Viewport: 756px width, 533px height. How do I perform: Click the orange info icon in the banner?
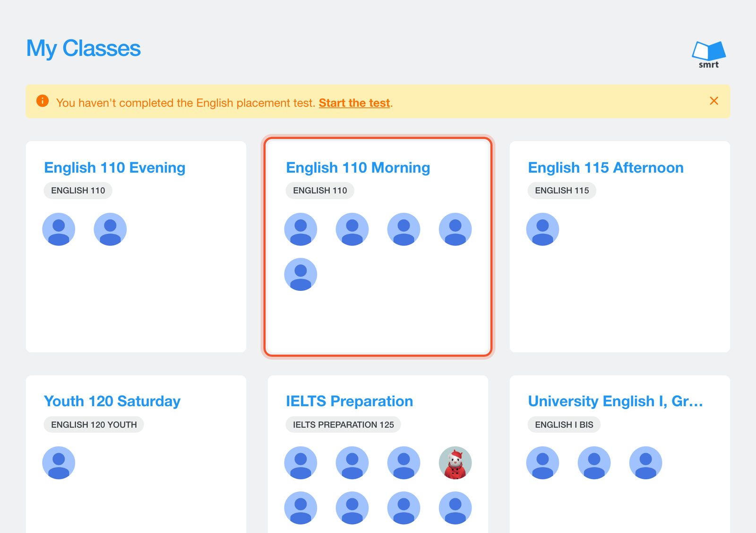pos(43,101)
